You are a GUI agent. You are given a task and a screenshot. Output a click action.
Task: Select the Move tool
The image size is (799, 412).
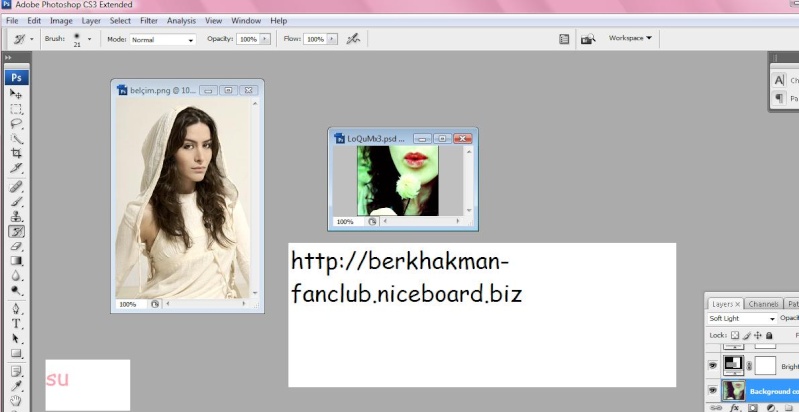(16, 94)
